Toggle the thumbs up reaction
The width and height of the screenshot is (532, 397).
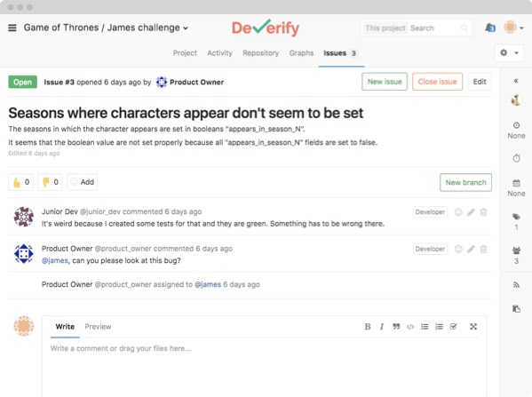click(20, 182)
